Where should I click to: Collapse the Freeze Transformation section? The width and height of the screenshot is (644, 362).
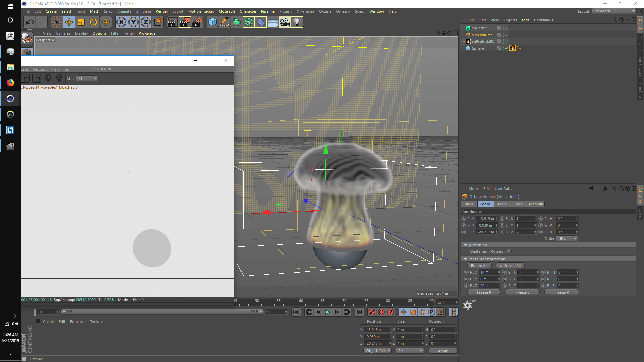[465, 259]
